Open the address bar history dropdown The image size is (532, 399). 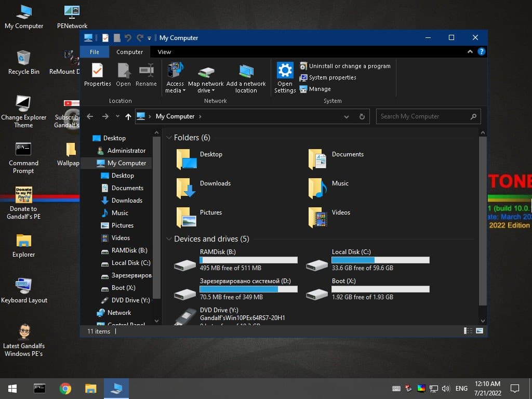pyautogui.click(x=346, y=117)
